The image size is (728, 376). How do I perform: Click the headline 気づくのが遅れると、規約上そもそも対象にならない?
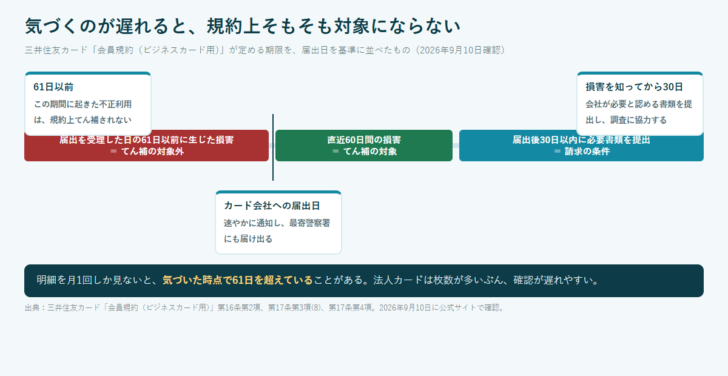(x=242, y=26)
